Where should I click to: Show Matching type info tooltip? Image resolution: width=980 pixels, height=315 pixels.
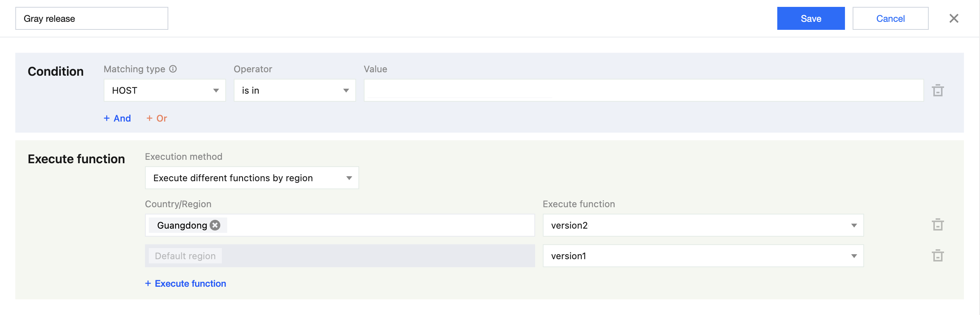click(x=173, y=69)
